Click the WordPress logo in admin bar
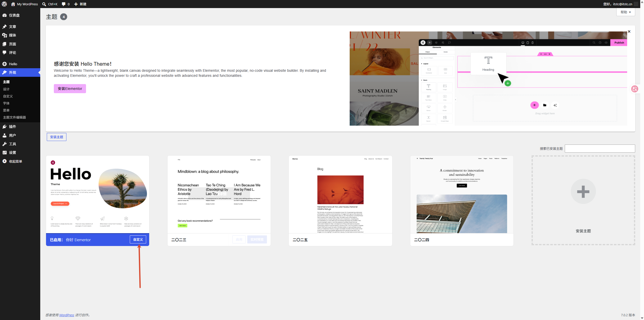 click(x=4, y=4)
